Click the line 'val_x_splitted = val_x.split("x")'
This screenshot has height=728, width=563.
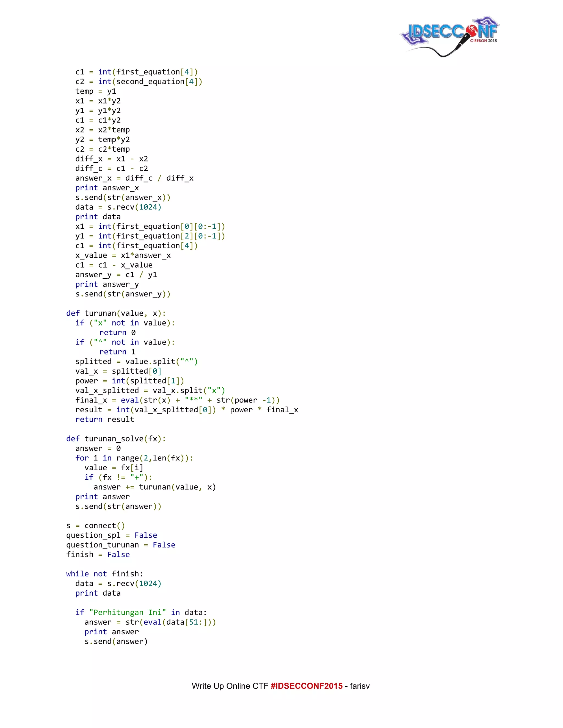point(150,391)
